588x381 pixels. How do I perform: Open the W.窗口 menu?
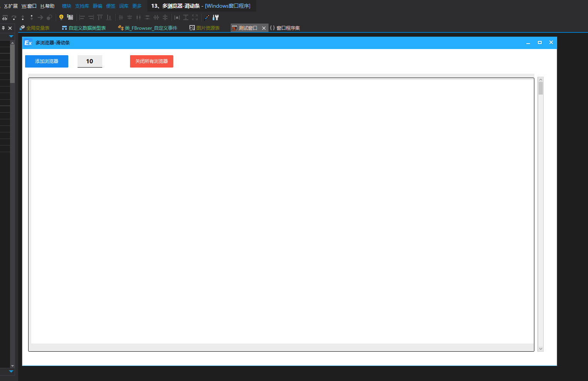point(29,6)
